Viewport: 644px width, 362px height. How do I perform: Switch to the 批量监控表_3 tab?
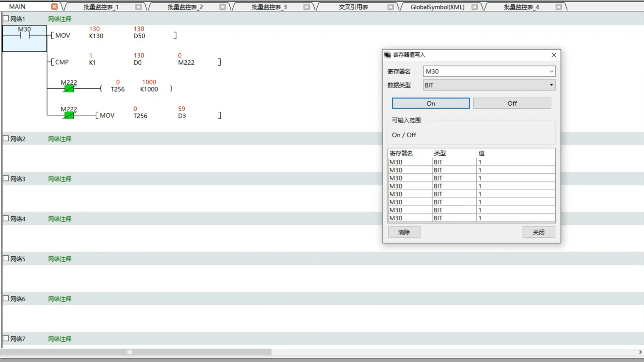[269, 7]
